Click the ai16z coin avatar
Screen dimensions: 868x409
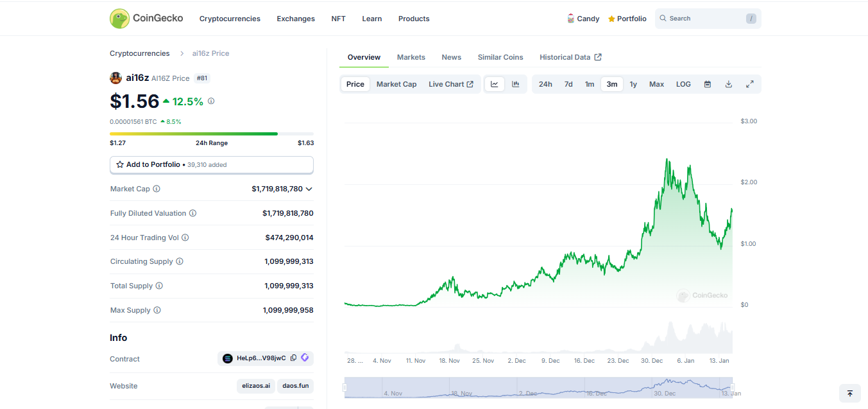click(116, 78)
